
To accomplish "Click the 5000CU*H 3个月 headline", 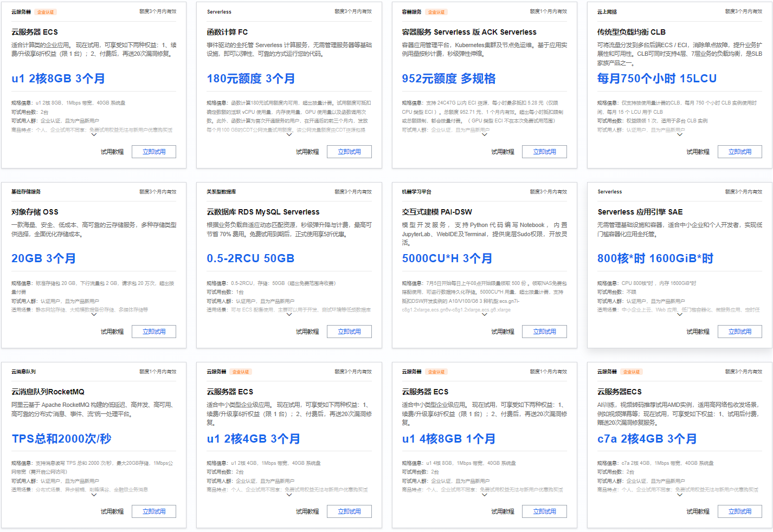I will [447, 258].
